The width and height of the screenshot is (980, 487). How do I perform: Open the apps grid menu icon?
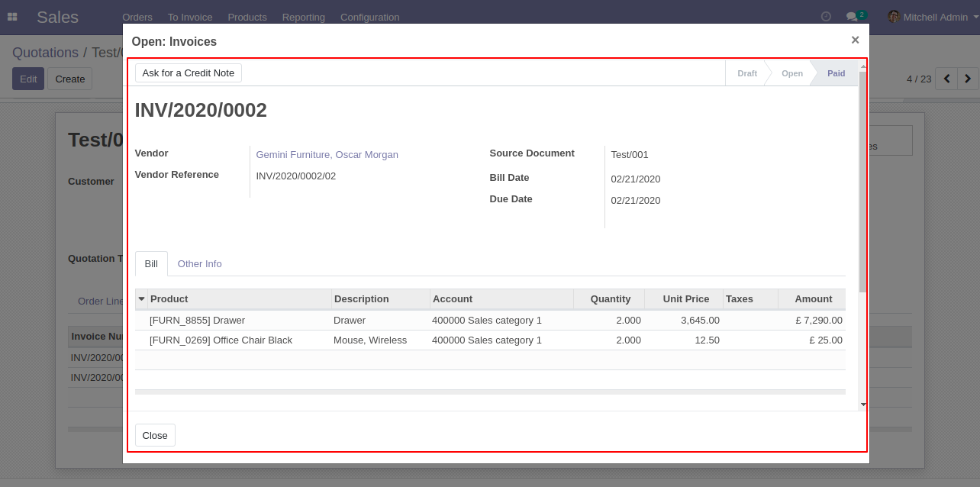tap(12, 17)
